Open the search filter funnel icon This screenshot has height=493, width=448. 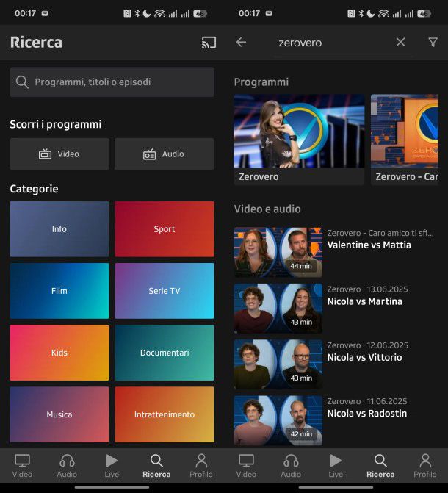tap(433, 42)
